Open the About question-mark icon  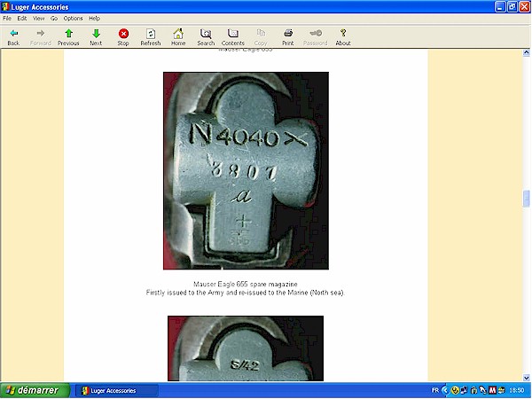pyautogui.click(x=343, y=34)
